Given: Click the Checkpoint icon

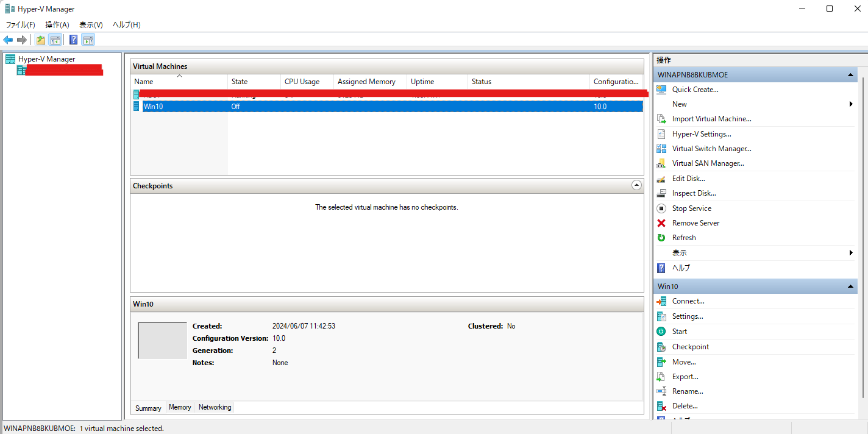Looking at the screenshot, I should coord(661,347).
